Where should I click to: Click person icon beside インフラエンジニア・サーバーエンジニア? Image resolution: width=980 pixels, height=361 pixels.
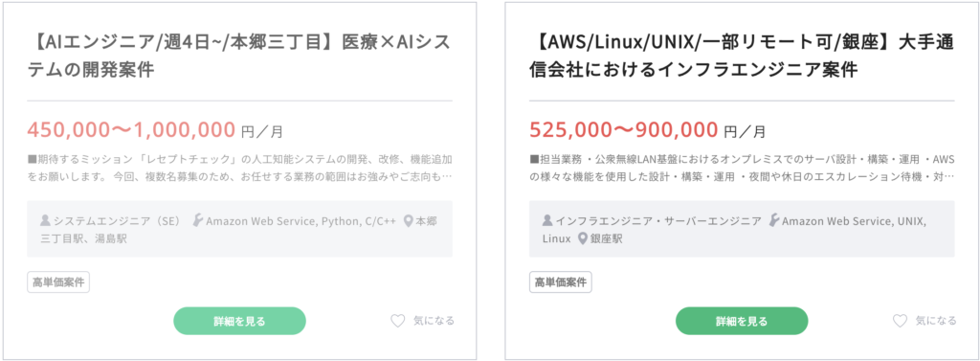[547, 221]
